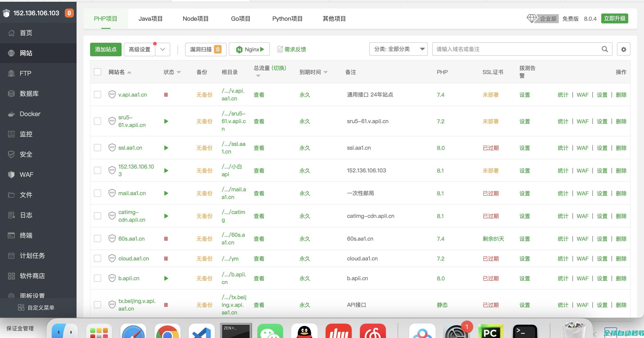This screenshot has height=338, width=644.
Task: Open the 终端 terminal sidebar item
Action: pyautogui.click(x=26, y=235)
